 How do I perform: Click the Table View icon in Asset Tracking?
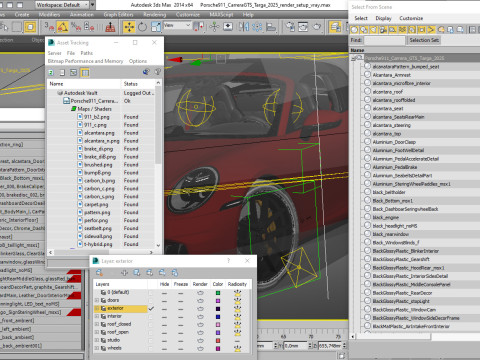tap(85, 72)
